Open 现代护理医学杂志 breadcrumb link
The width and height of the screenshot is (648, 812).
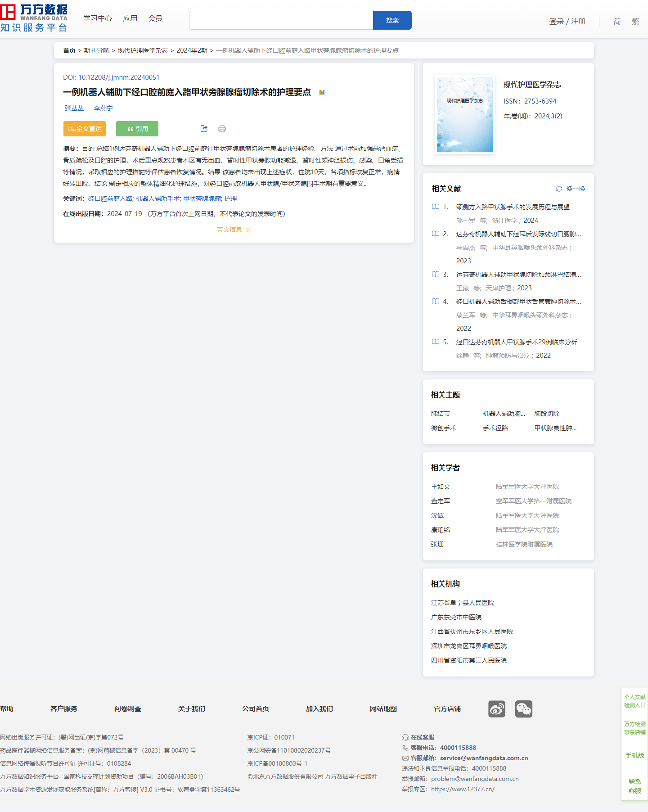tap(143, 50)
